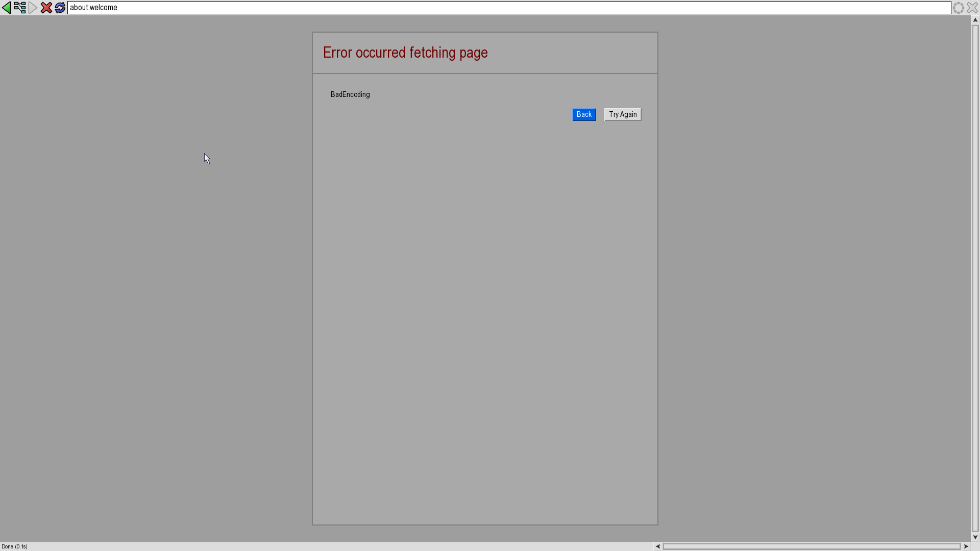This screenshot has width=980, height=551.
Task: Click the greyed forward arrow icon
Action: tap(33, 8)
